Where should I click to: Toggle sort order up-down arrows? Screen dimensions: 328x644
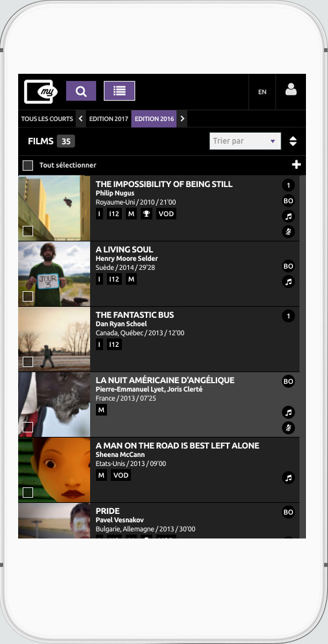(293, 141)
